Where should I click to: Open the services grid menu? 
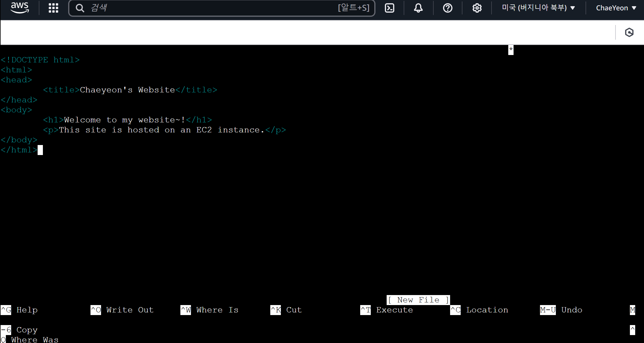tap(53, 8)
